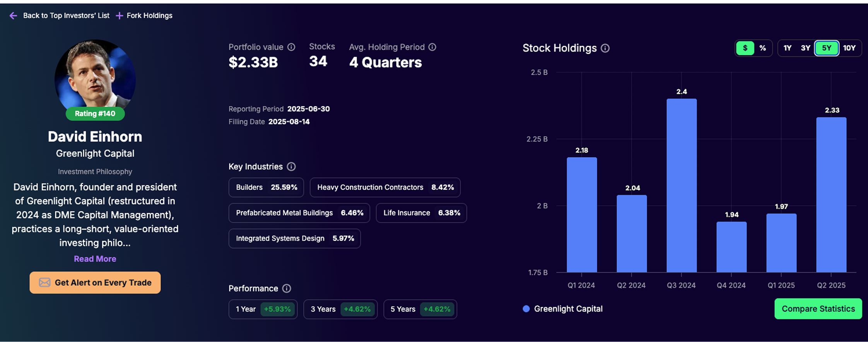Click the Q3 2024 axis label
This screenshot has width=868, height=342.
click(x=681, y=285)
